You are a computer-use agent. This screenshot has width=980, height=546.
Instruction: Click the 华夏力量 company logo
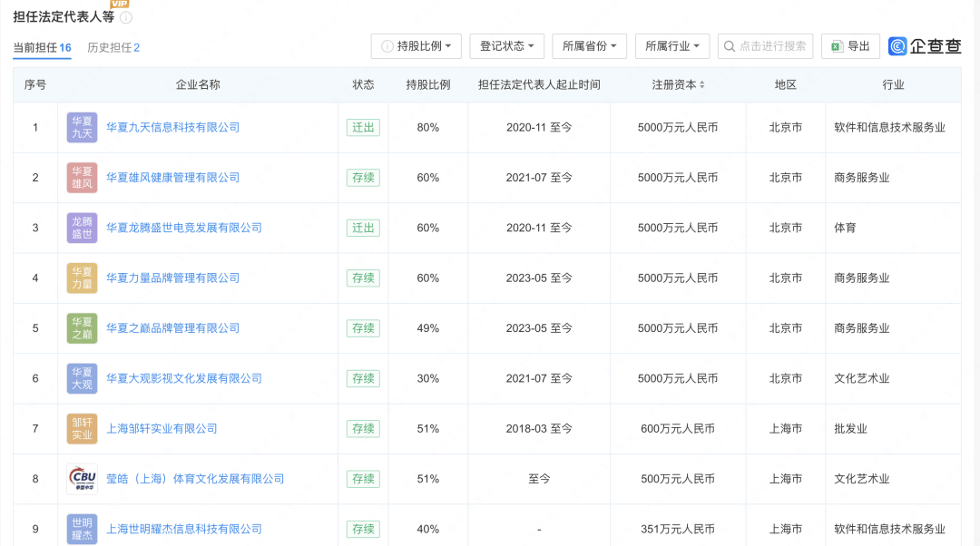pos(82,278)
